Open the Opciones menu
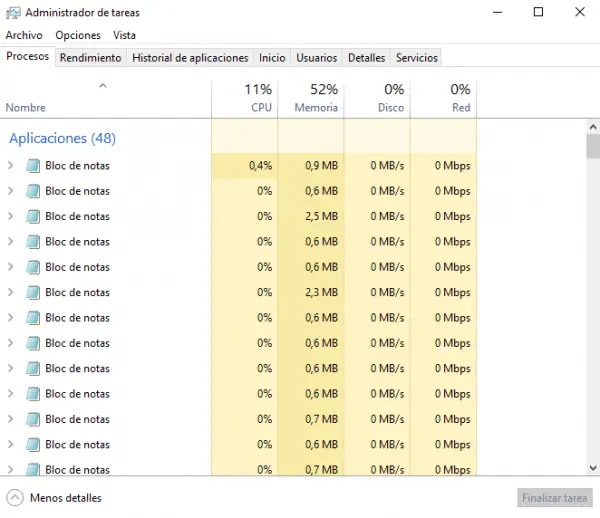600x518 pixels. click(x=78, y=35)
